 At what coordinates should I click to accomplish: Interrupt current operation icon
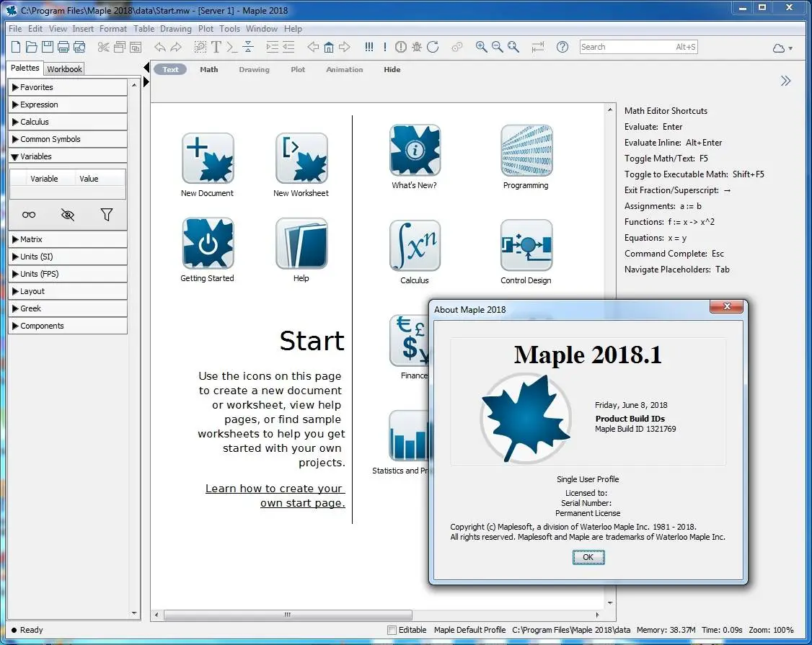pos(401,47)
